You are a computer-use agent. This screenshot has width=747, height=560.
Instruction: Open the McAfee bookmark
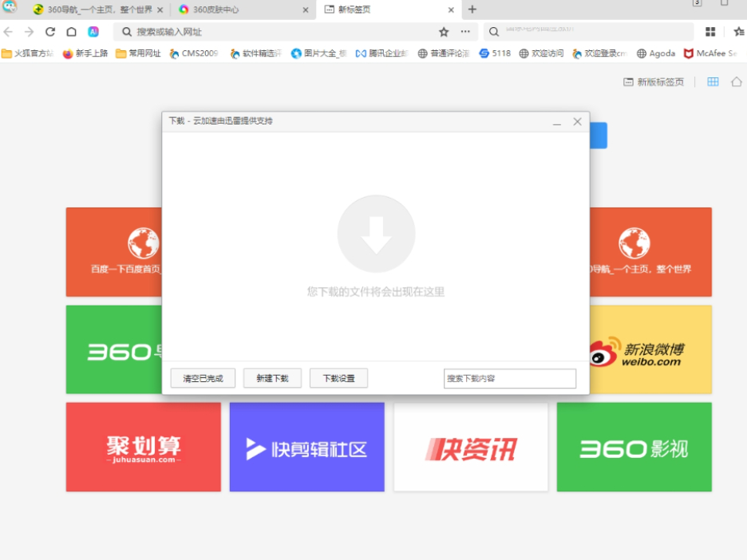coord(710,53)
